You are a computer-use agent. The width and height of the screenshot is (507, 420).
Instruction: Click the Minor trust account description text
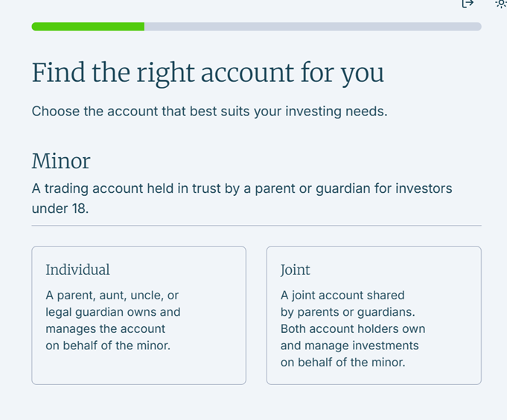(242, 189)
